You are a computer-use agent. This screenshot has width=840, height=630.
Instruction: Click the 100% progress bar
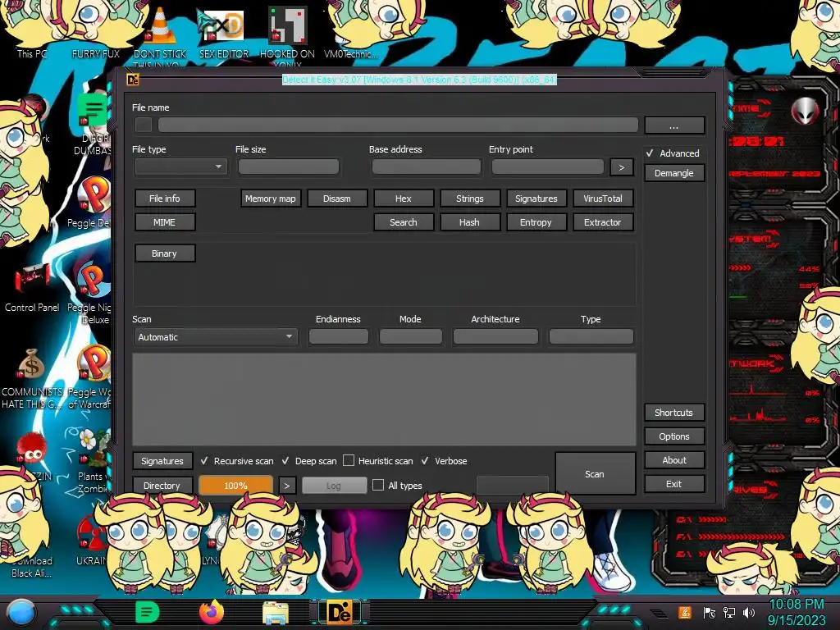[235, 486]
